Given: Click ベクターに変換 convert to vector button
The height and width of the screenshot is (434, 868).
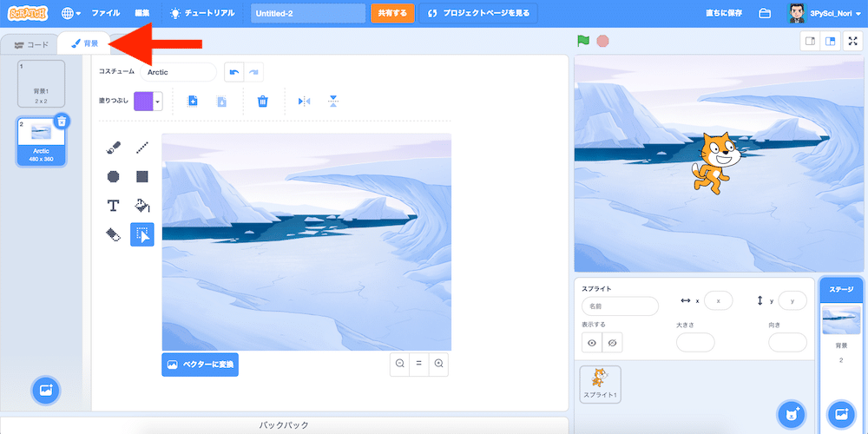Looking at the screenshot, I should [x=200, y=365].
